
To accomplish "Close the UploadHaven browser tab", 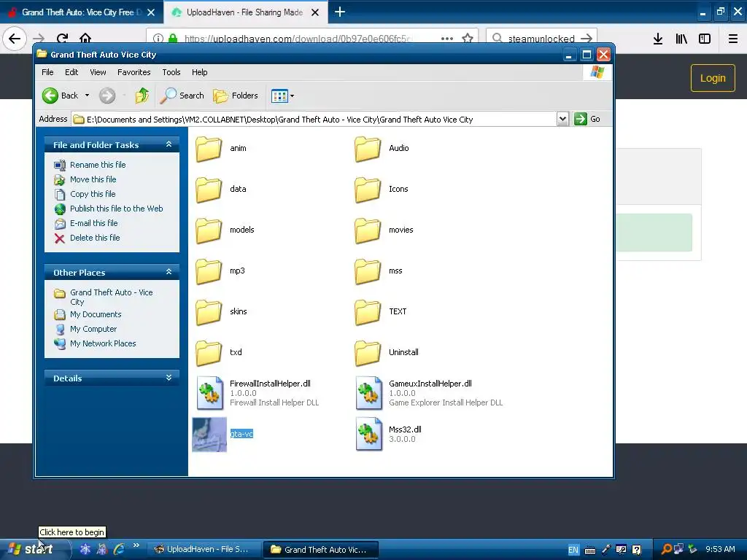I will [x=315, y=12].
